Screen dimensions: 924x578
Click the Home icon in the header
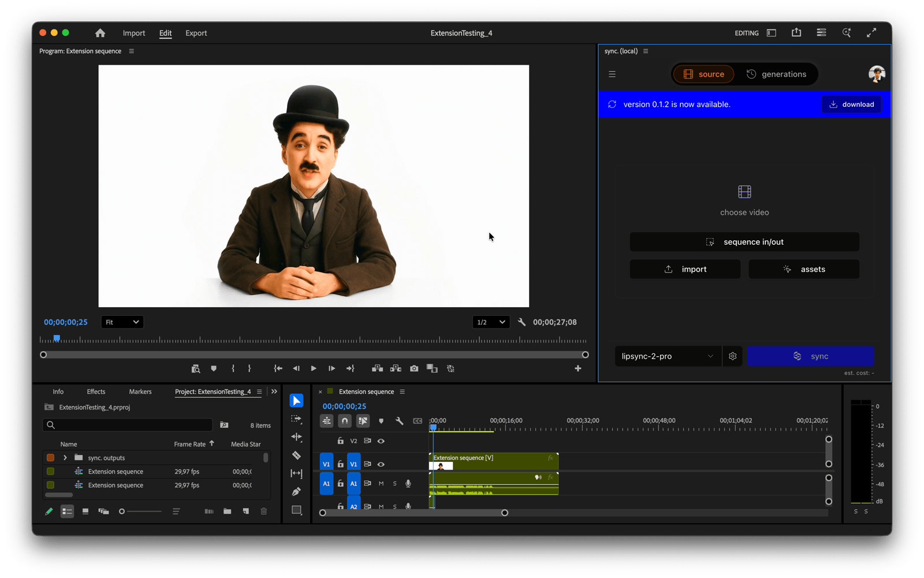[x=100, y=33]
